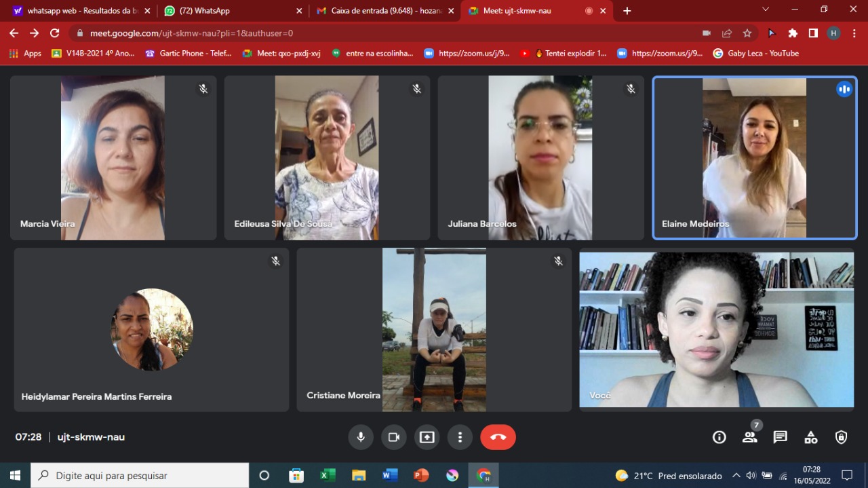The height and width of the screenshot is (488, 868).
Task: Click Elaine Medeiros's video tile
Action: (754, 157)
